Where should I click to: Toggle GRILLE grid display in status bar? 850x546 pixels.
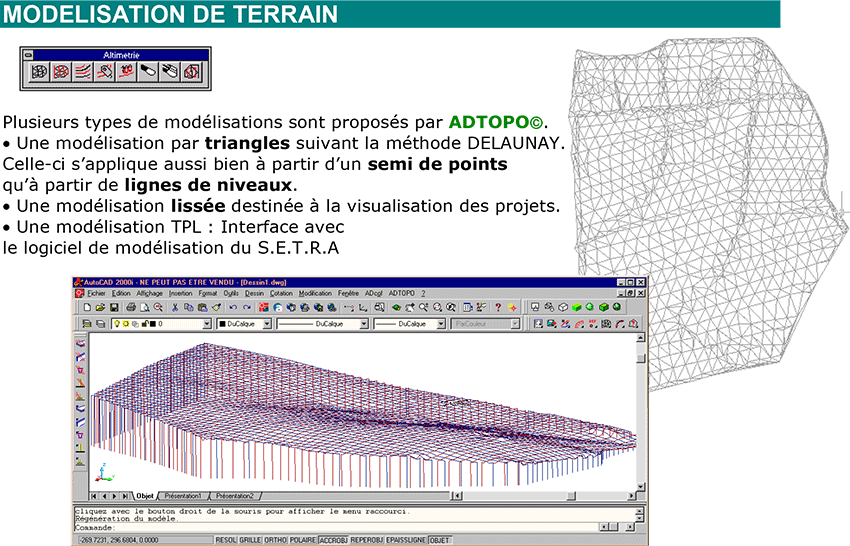(250, 540)
